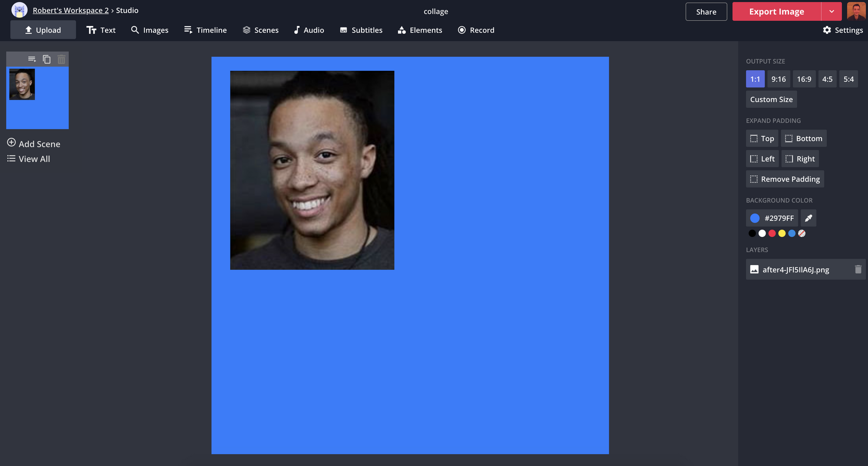The image size is (868, 466).
Task: Click the duplicate scene icon
Action: pos(47,59)
